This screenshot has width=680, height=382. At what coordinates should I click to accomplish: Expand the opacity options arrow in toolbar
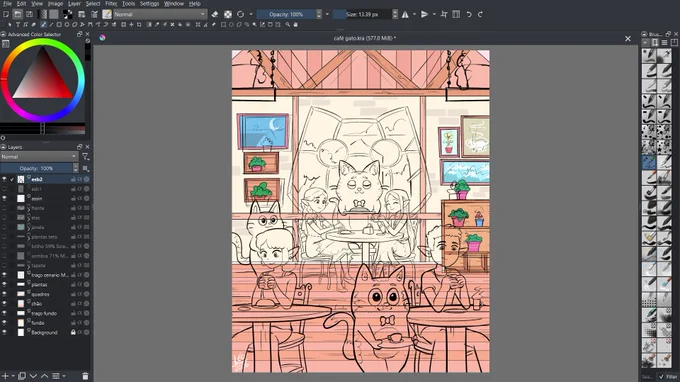[x=327, y=14]
